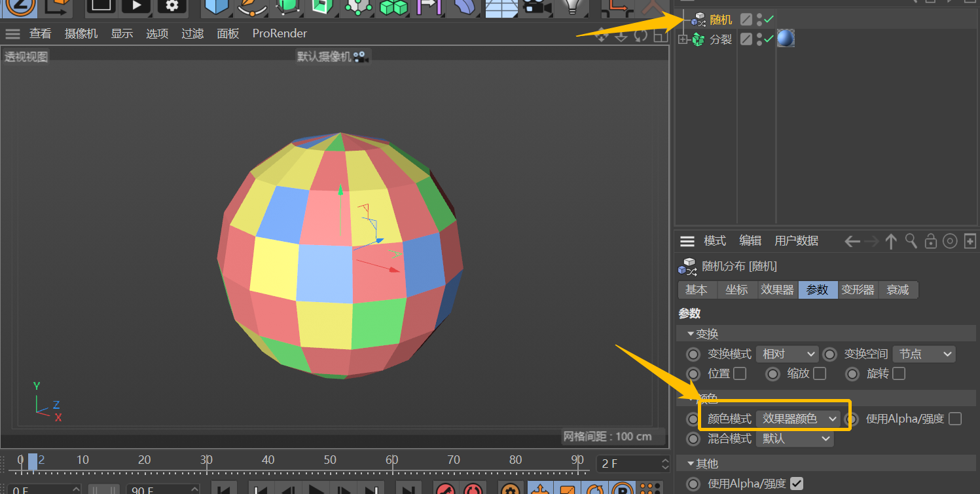This screenshot has height=494, width=980.
Task: Open render settings gear icon
Action: point(172,7)
